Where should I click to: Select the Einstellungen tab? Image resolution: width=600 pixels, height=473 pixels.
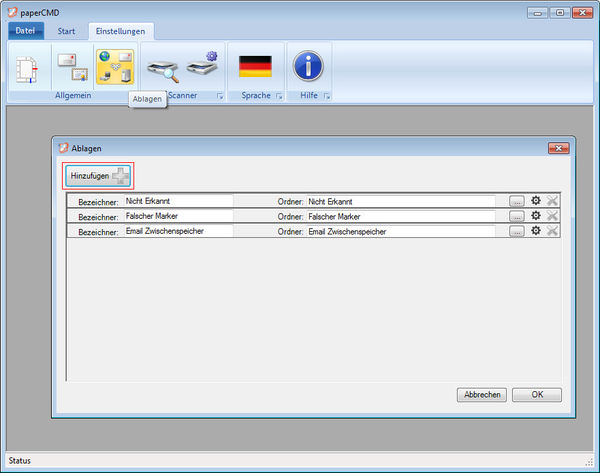point(121,31)
